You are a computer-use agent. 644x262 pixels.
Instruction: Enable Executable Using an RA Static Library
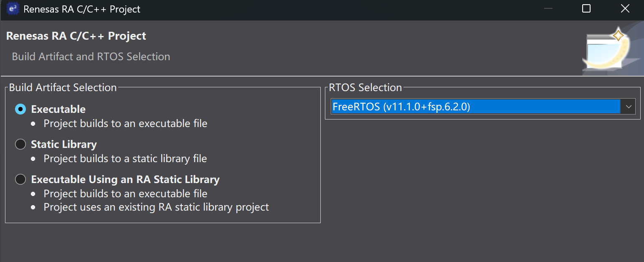(20, 179)
